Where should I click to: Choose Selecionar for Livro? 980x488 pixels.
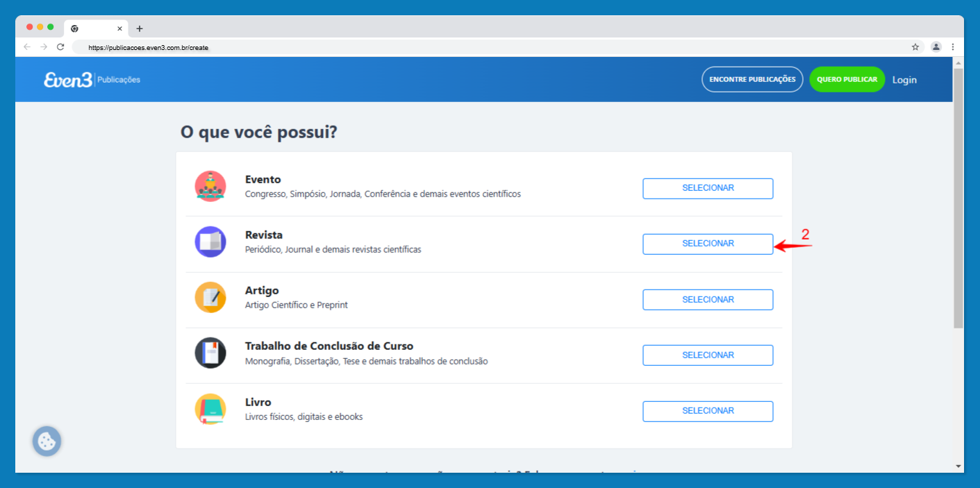pyautogui.click(x=707, y=411)
